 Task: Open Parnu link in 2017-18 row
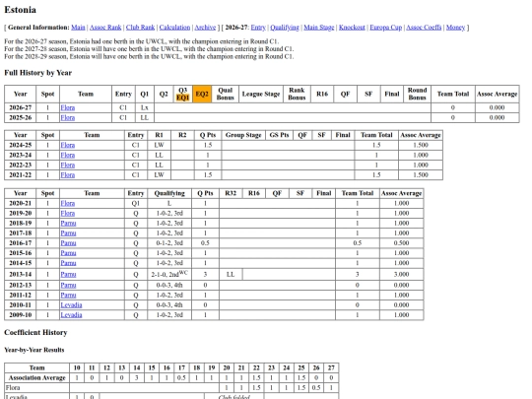(x=68, y=233)
